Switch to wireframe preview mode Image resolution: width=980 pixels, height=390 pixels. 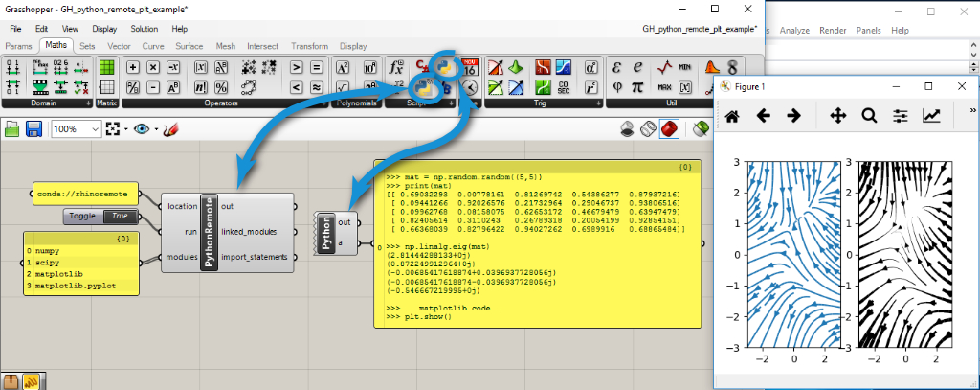tap(649, 129)
